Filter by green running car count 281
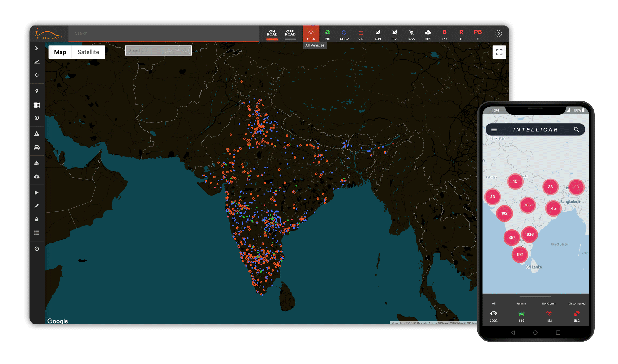This screenshot has height=364, width=618. coord(328,35)
